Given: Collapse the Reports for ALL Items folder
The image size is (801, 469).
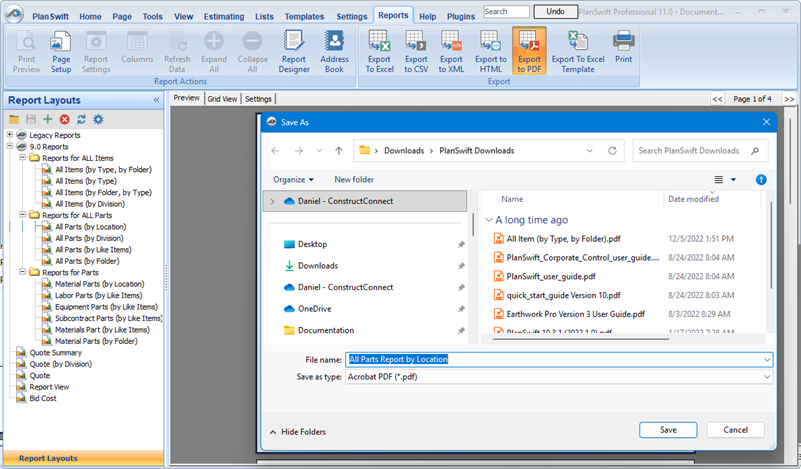Looking at the screenshot, I should point(22,157).
